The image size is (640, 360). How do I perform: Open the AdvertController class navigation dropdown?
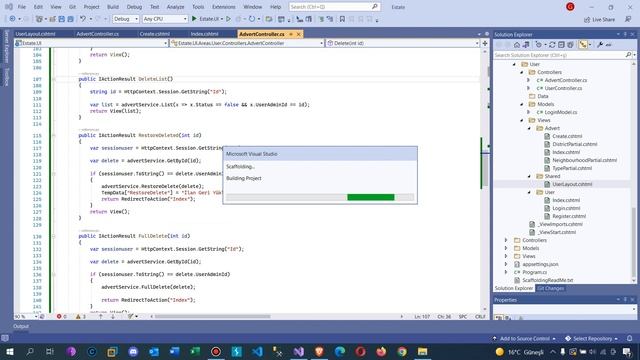(247, 43)
